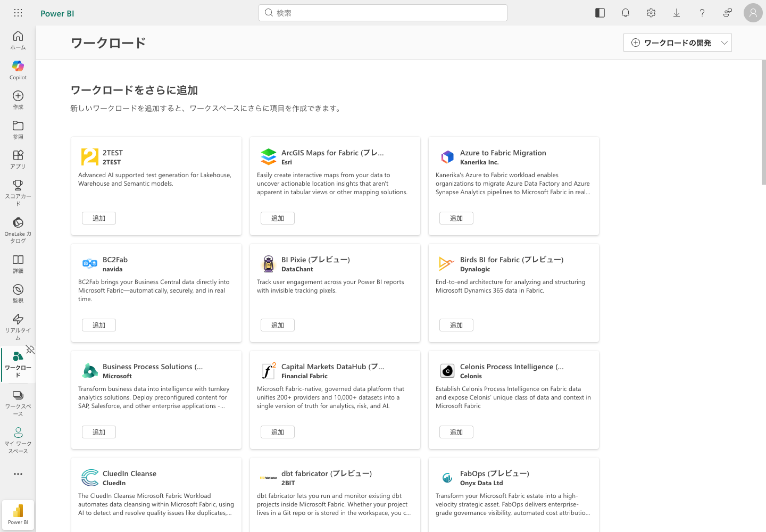The height and width of the screenshot is (532, 766).
Task: Click the Business Process Solutions logo
Action: pos(90,371)
